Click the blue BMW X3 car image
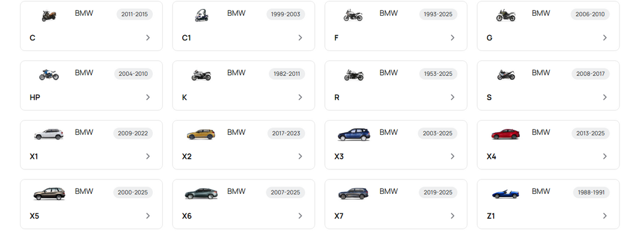This screenshot has height=232, width=644. point(354,134)
